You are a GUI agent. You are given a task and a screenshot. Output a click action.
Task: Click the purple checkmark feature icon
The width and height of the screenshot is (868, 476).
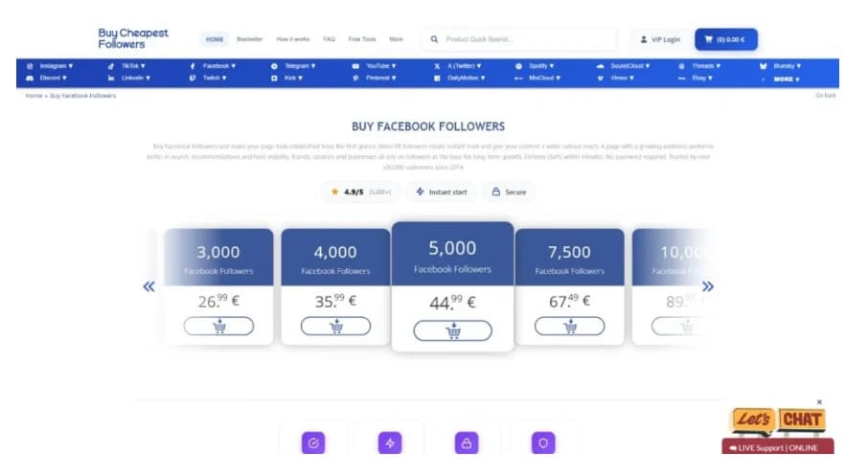[x=313, y=442]
